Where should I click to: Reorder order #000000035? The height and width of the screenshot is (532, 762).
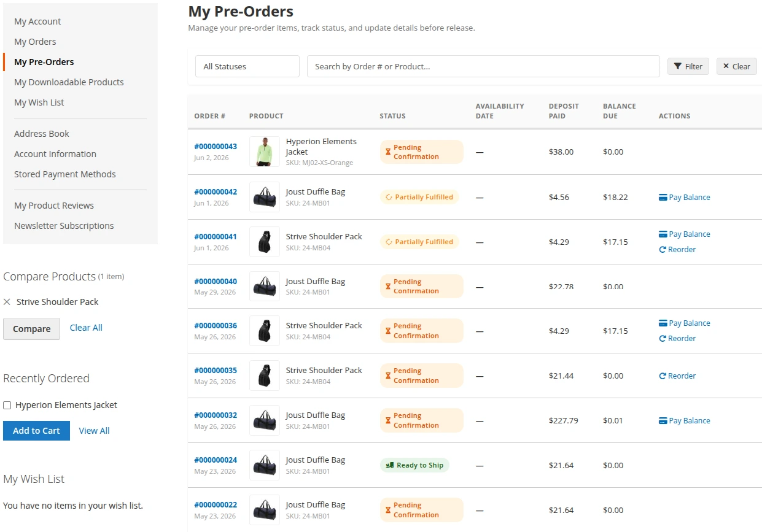point(677,376)
